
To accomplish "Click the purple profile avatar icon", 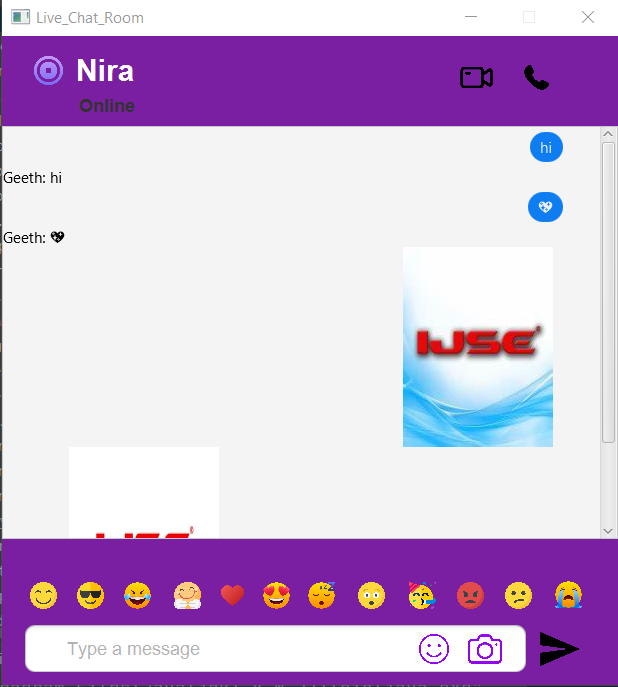I will (49, 70).
